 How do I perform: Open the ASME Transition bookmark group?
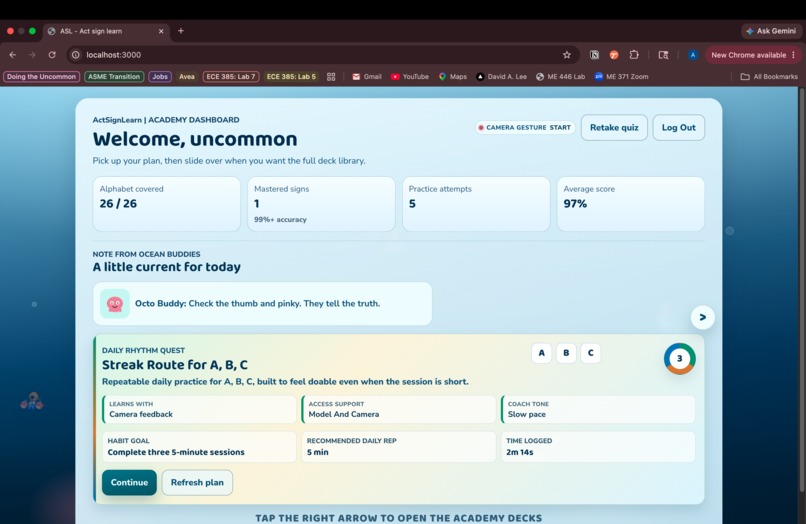pos(114,77)
